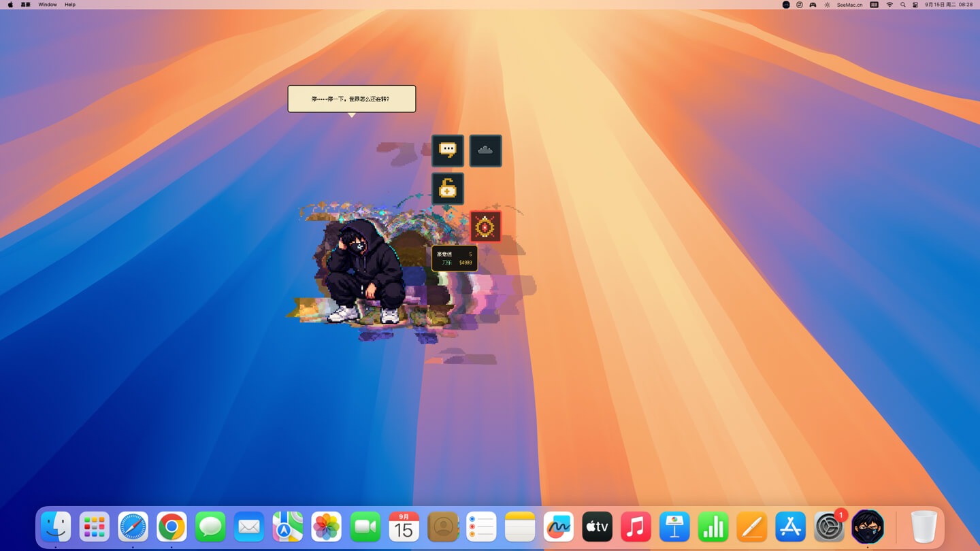This screenshot has height=551, width=980.
Task: Click the character's dialogue speech bubble
Action: tap(351, 99)
